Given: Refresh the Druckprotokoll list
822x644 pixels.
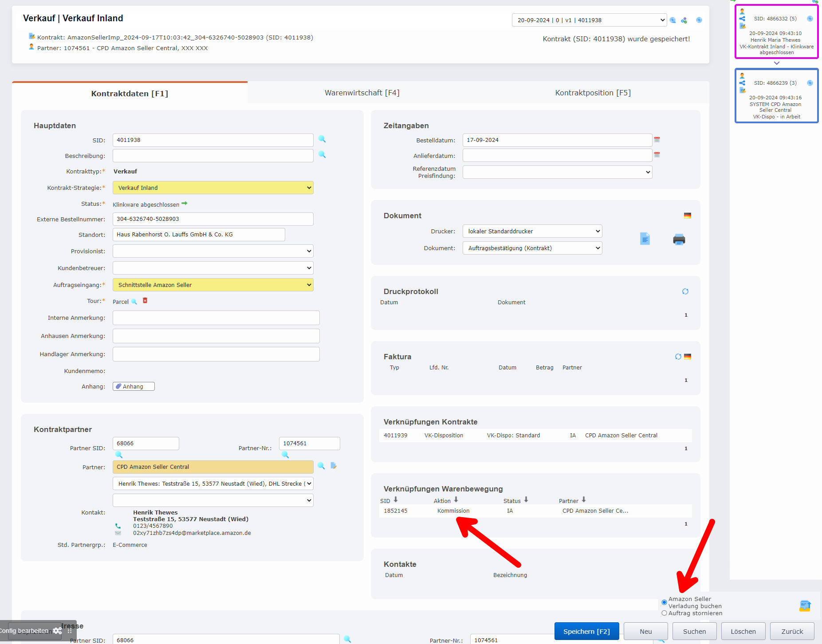Looking at the screenshot, I should (685, 291).
